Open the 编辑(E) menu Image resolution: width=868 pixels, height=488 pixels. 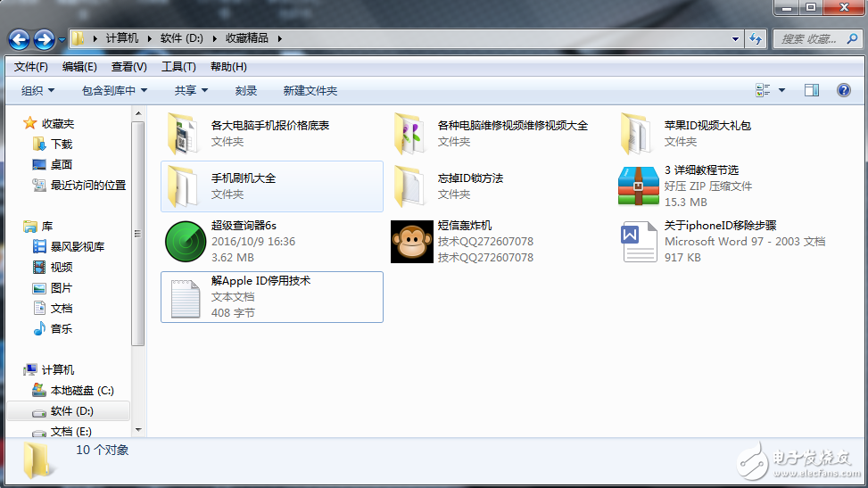tap(79, 67)
